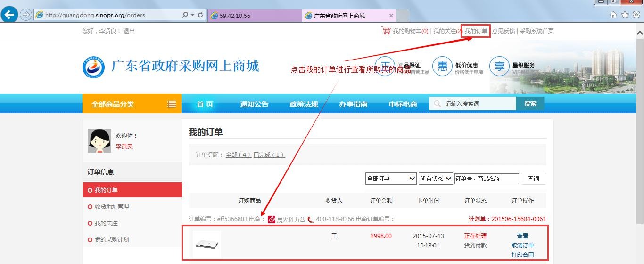Click the 查询 button
This screenshot has height=264, width=644.
pos(533,179)
